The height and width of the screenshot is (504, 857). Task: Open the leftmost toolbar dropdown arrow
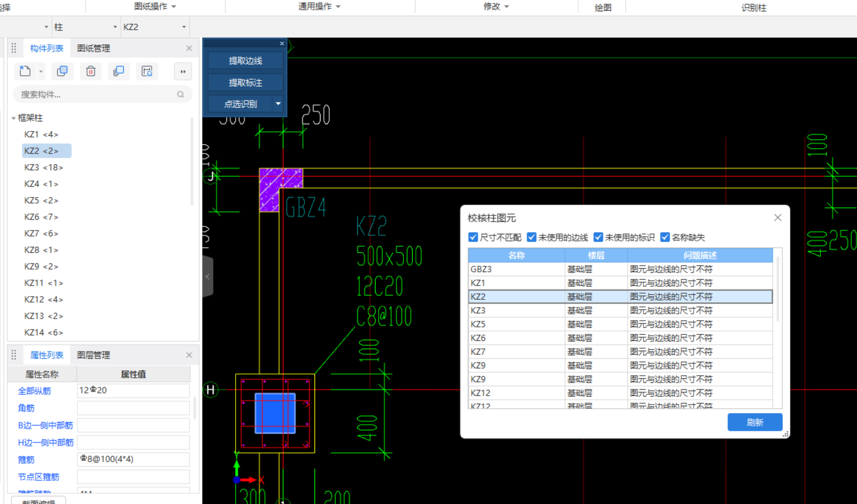[46, 27]
